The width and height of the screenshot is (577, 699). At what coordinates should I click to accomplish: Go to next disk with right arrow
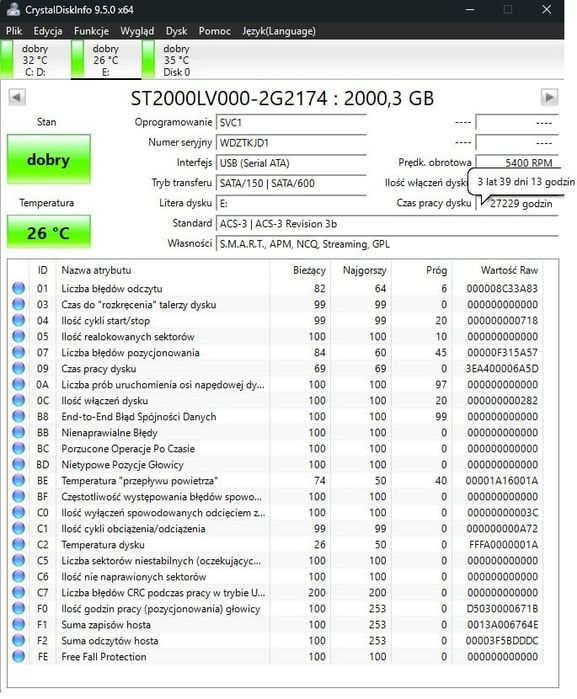[549, 97]
